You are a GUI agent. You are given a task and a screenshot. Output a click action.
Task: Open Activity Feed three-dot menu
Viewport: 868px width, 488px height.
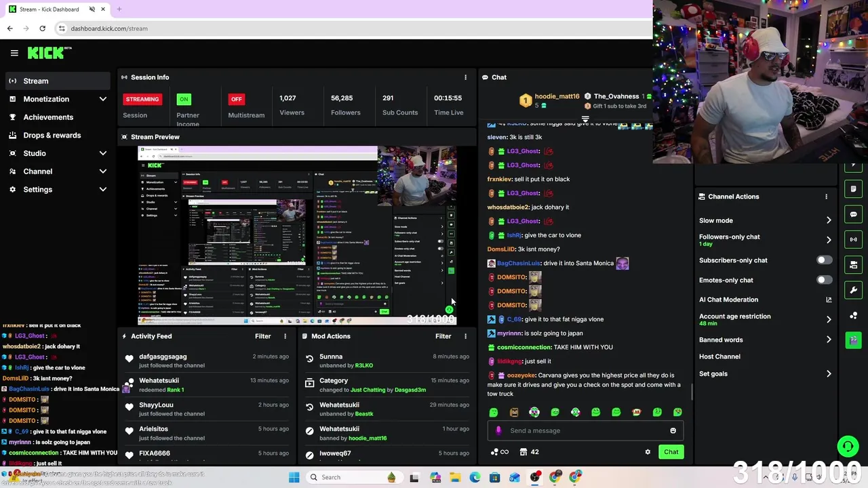click(x=285, y=336)
